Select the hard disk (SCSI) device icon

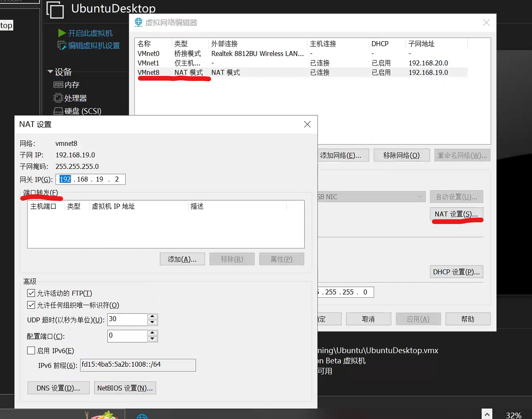(58, 111)
